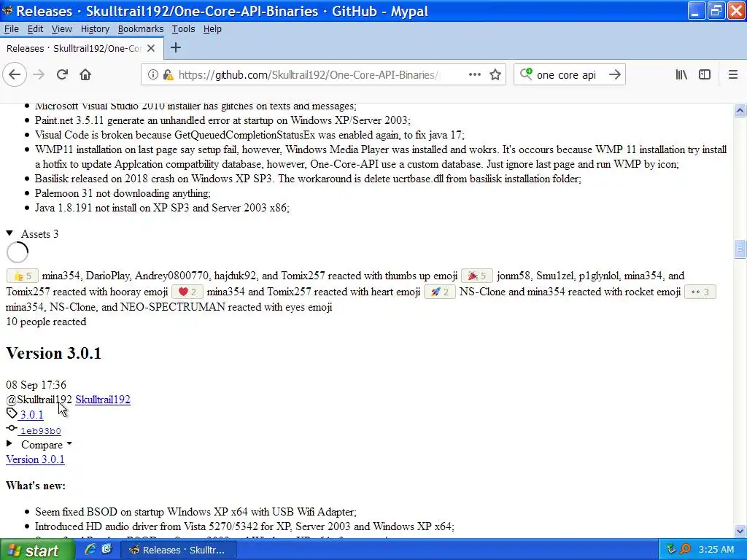This screenshot has height=560, width=747.
Task: Click the 3:25 AM taskbar clock
Action: click(716, 550)
